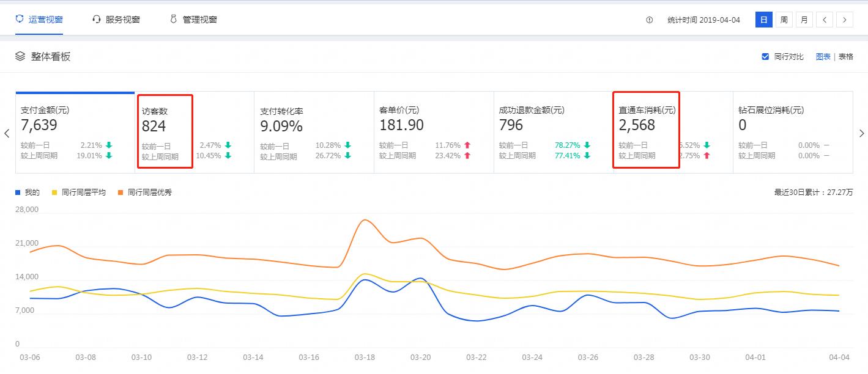Click the medal icon for 管理视窗
This screenshot has height=374, width=868.
[173, 20]
